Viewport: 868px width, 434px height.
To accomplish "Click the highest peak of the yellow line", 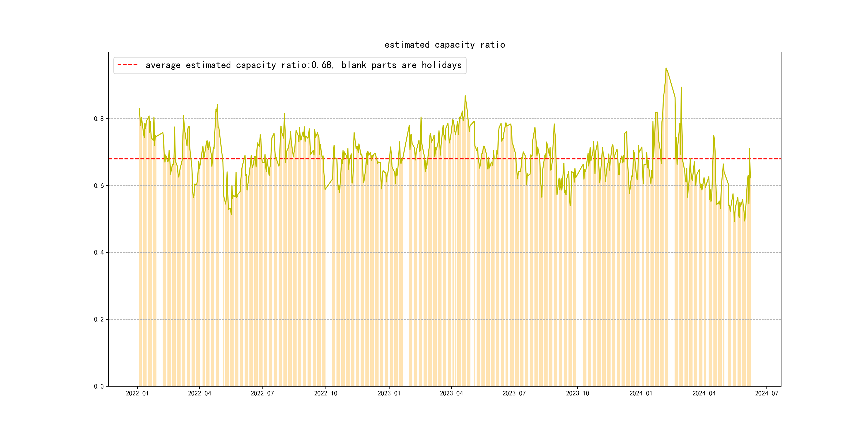I will point(666,68).
